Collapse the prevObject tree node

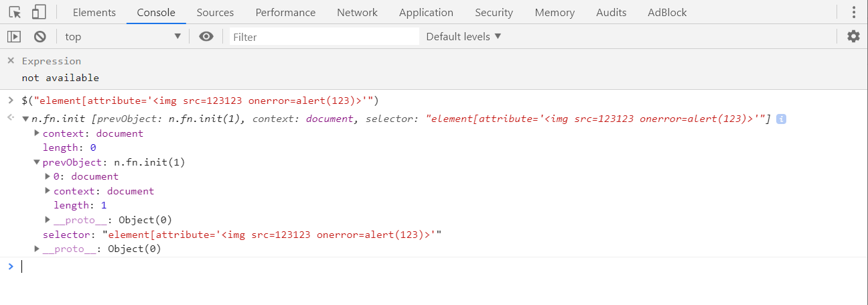[37, 162]
